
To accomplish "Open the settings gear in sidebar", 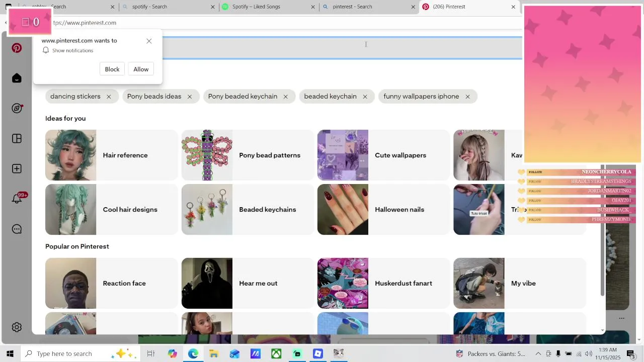I will 17,327.
